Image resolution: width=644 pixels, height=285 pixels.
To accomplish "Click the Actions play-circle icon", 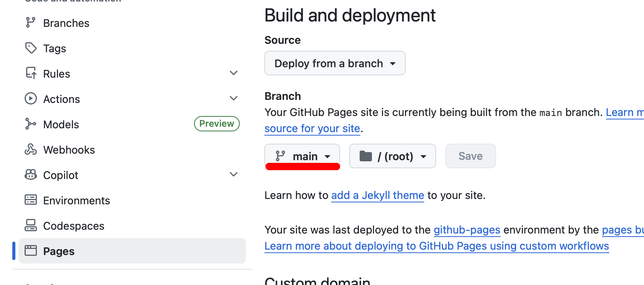I will (x=31, y=99).
